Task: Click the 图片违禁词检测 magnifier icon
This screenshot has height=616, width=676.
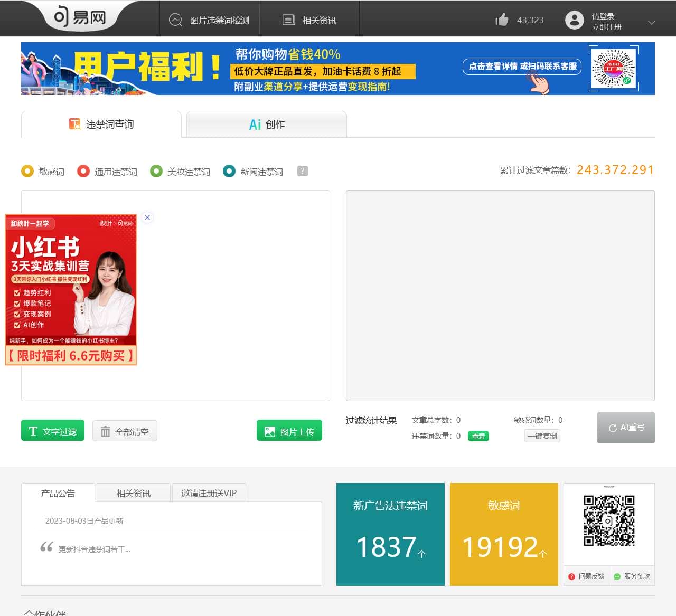Action: [x=175, y=19]
